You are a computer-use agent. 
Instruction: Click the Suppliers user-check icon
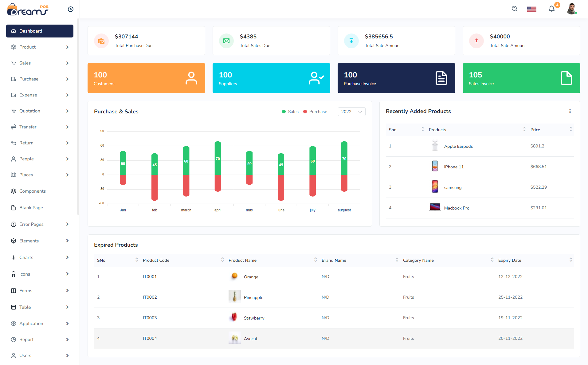(316, 78)
